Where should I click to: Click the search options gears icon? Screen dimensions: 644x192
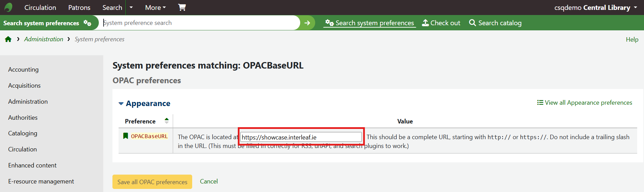click(x=88, y=23)
